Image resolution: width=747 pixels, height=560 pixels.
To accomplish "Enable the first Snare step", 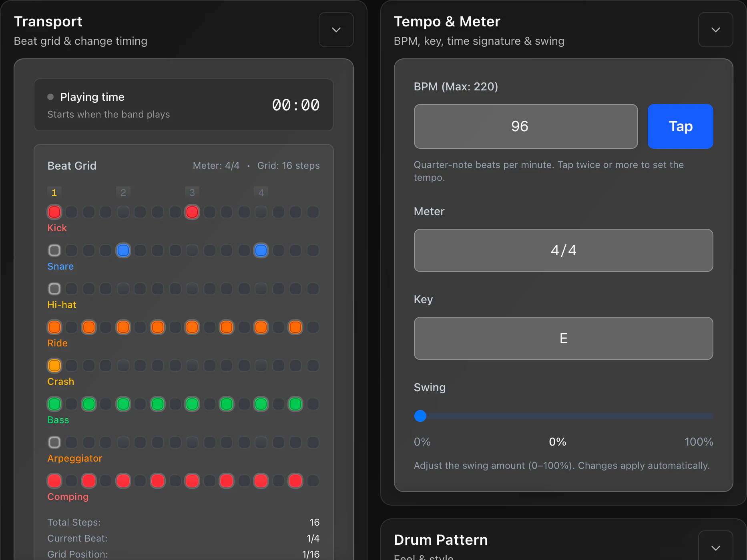I will [54, 250].
